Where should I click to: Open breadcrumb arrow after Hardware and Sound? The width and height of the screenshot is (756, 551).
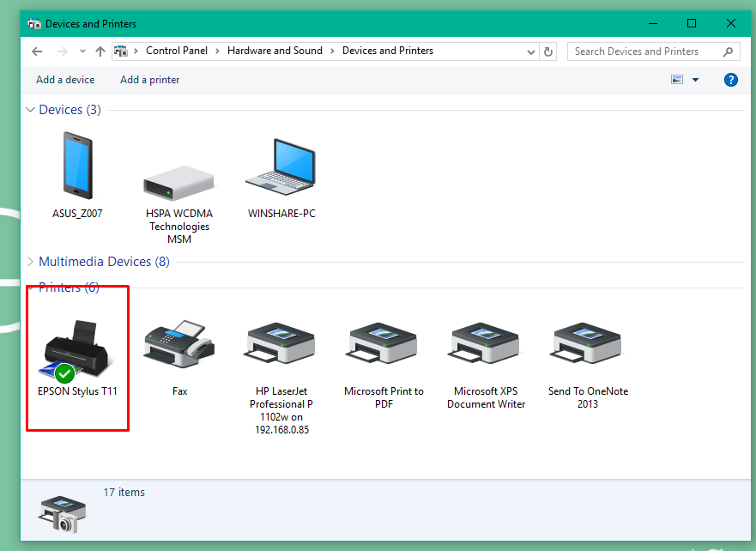coord(332,51)
